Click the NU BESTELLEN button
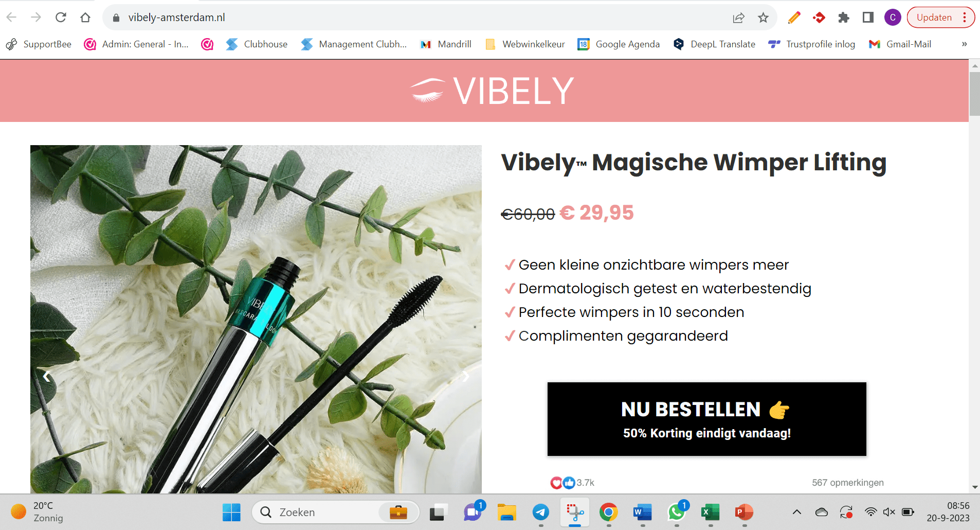 point(706,419)
